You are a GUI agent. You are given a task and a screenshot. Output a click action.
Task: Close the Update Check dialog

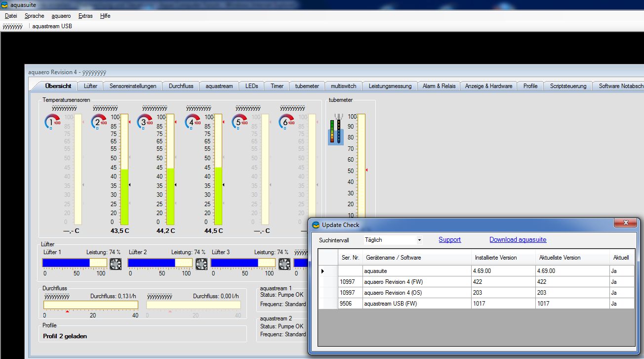pyautogui.click(x=625, y=223)
